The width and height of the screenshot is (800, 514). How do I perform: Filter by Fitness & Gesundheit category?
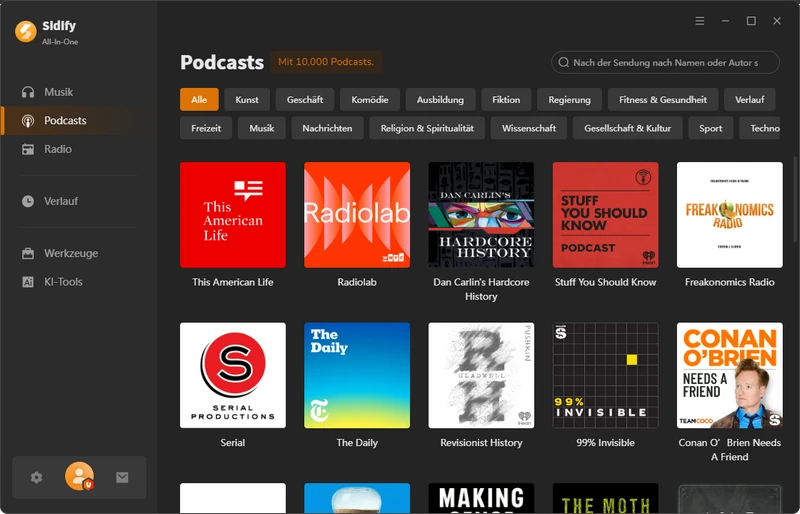point(663,100)
